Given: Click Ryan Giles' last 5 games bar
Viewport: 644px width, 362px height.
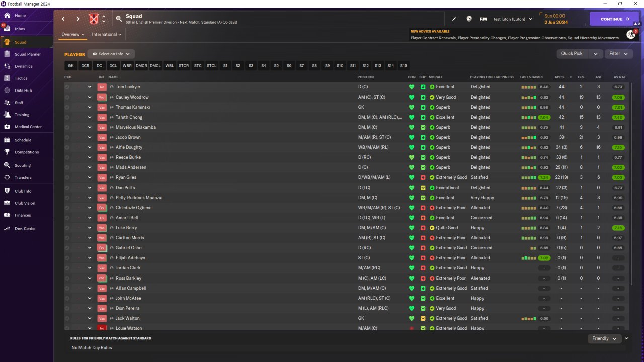Looking at the screenshot, I should [x=528, y=177].
